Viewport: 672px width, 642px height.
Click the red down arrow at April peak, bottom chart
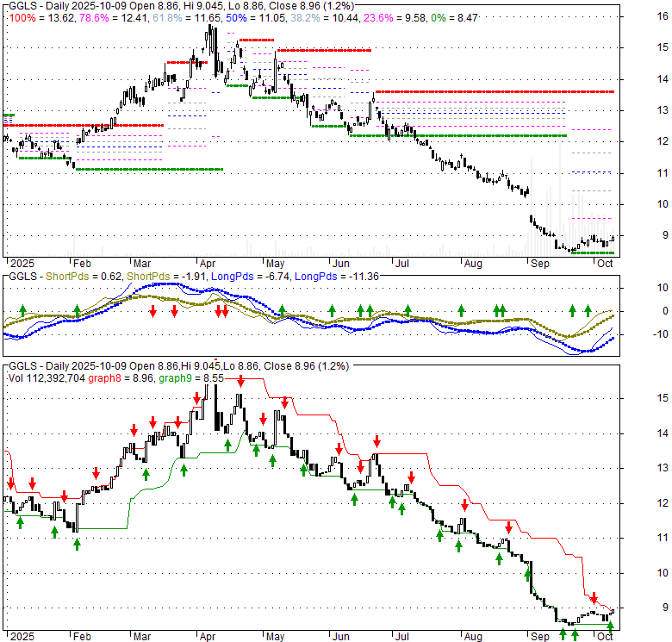pos(197,398)
